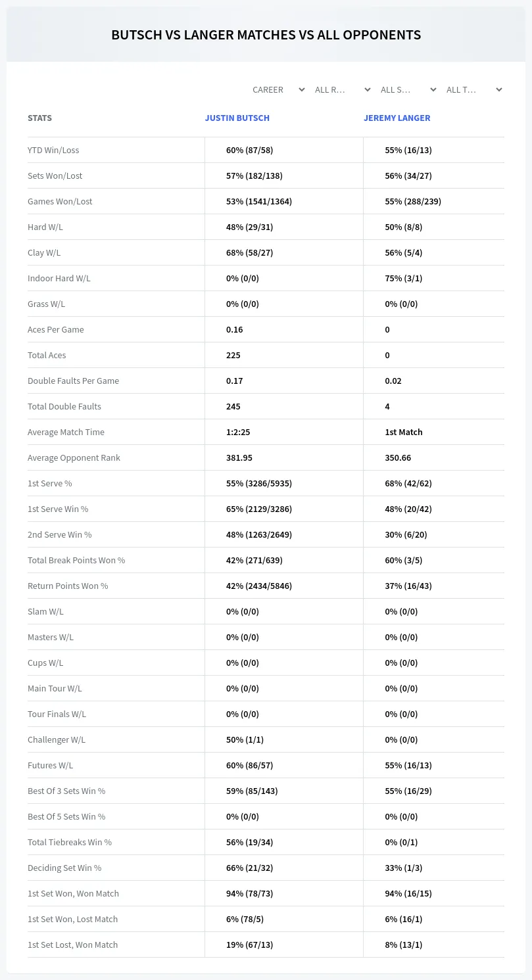Image resolution: width=532 pixels, height=980 pixels.
Task: Click the STATS column header
Action: 39,118
